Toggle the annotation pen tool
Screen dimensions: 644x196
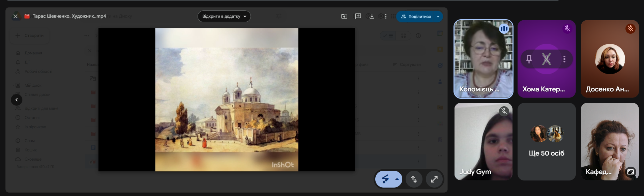pos(385,179)
